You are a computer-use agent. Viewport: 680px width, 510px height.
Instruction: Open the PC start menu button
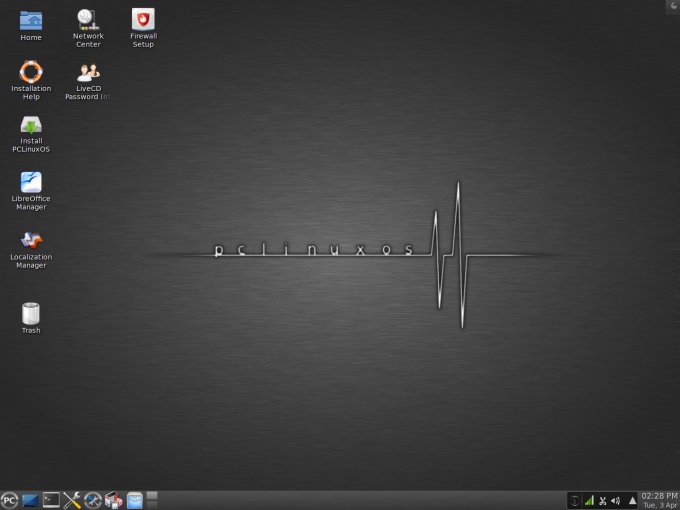(9, 500)
